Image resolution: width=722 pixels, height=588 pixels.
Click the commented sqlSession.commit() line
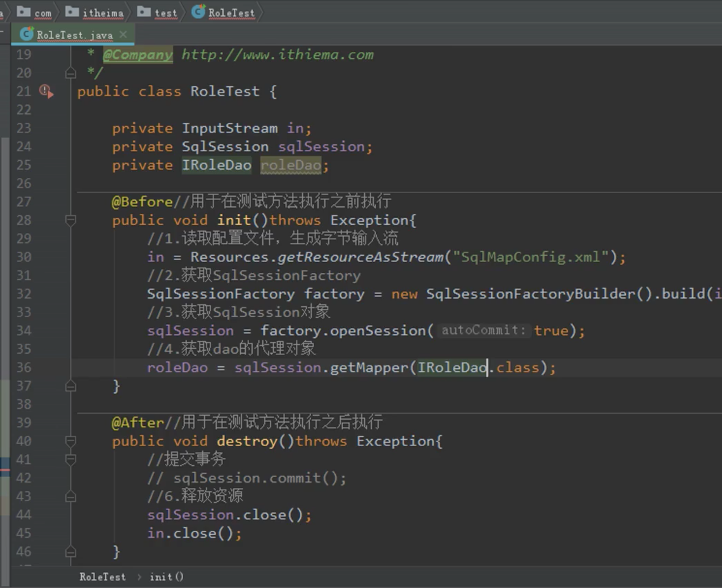[x=247, y=478]
